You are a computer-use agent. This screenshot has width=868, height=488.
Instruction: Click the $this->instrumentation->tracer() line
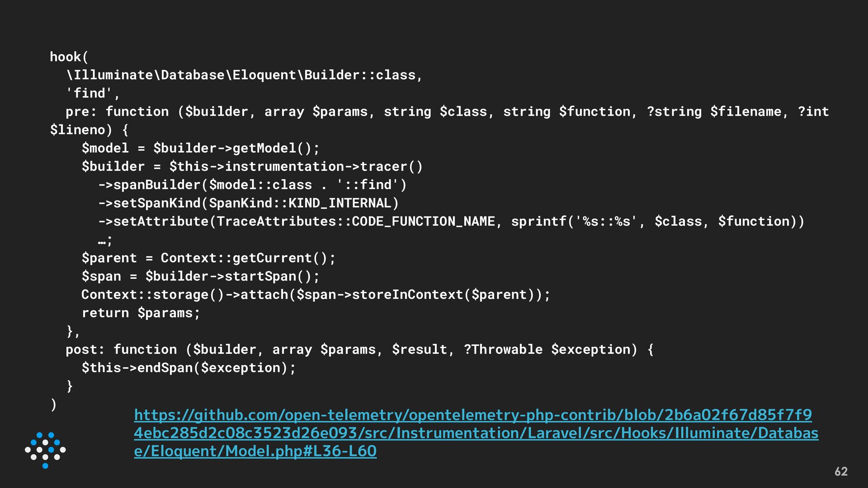coord(252,166)
